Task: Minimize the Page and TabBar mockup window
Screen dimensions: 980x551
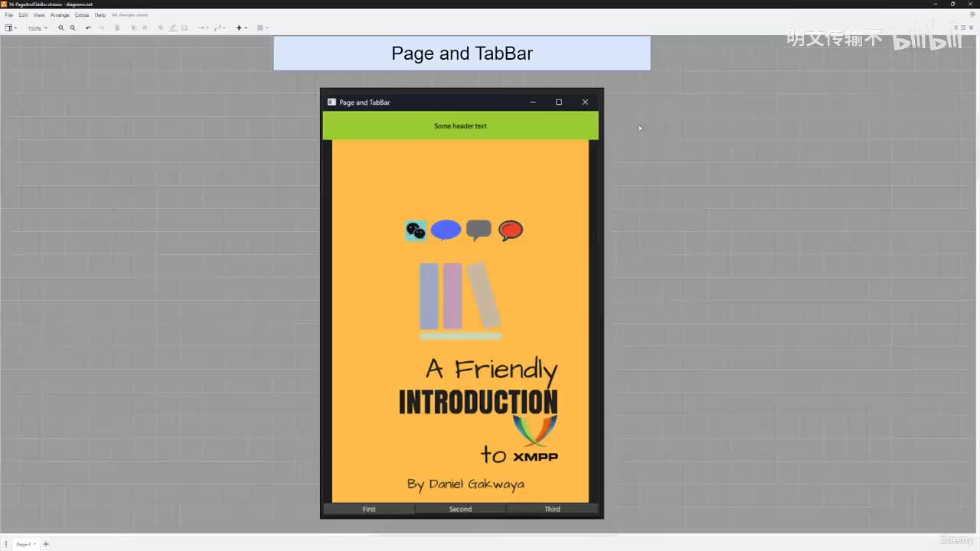Action: tap(533, 102)
